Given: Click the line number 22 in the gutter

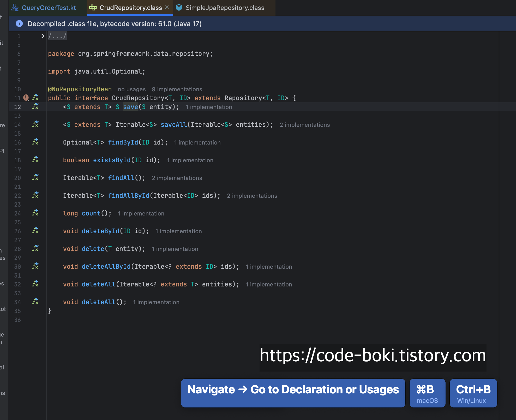Looking at the screenshot, I should (17, 196).
